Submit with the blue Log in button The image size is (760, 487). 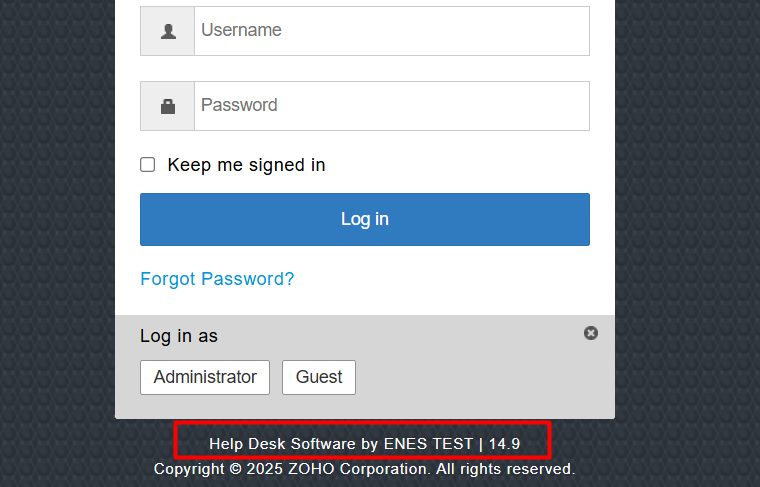tap(365, 220)
